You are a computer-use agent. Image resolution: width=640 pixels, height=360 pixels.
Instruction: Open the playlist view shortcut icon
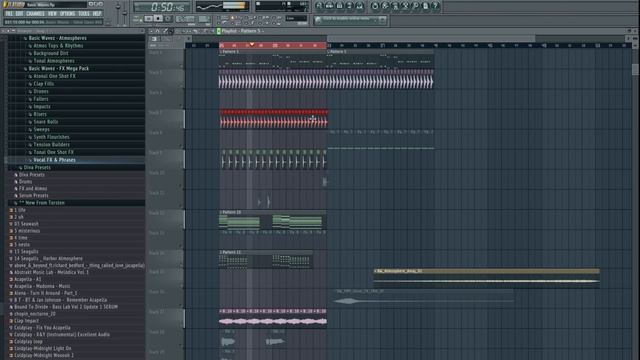pos(320,6)
